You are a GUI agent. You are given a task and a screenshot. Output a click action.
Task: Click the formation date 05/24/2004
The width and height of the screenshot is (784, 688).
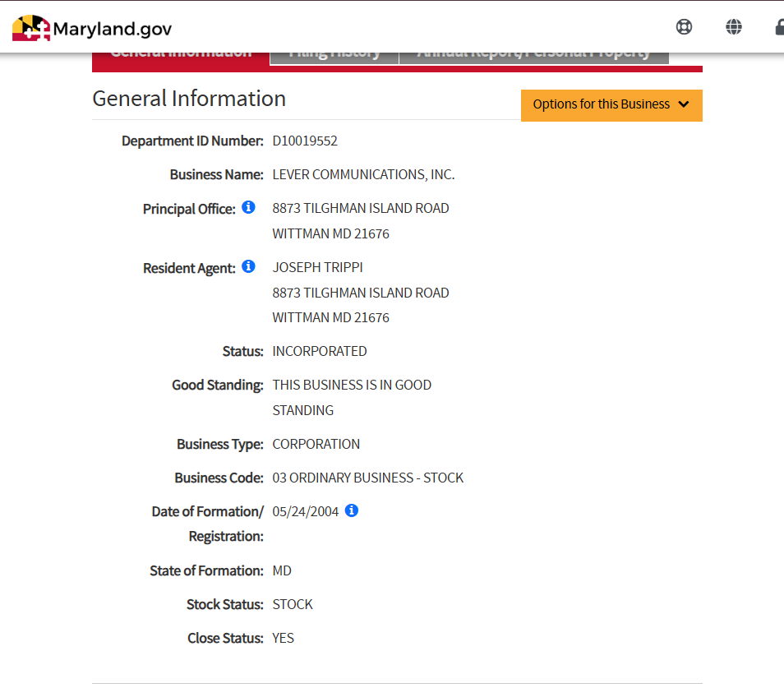tap(306, 511)
